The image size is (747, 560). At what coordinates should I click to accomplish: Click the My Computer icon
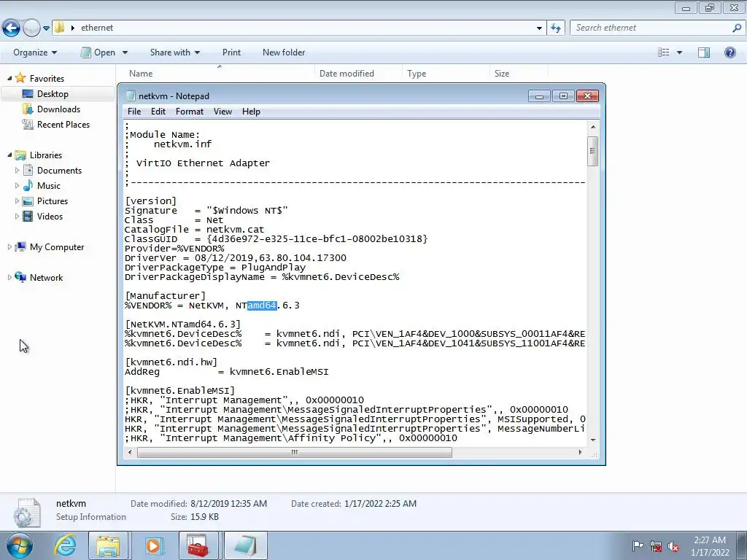click(20, 246)
